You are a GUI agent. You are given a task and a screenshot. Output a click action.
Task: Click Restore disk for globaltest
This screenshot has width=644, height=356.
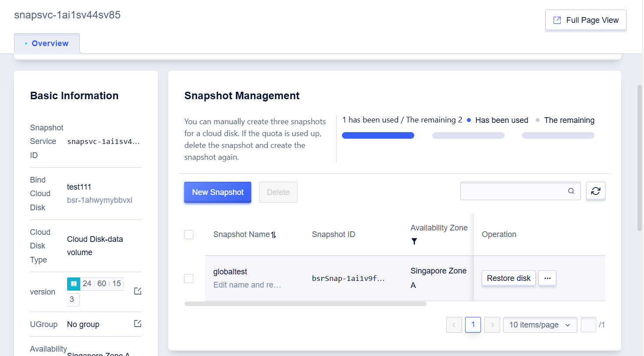509,278
